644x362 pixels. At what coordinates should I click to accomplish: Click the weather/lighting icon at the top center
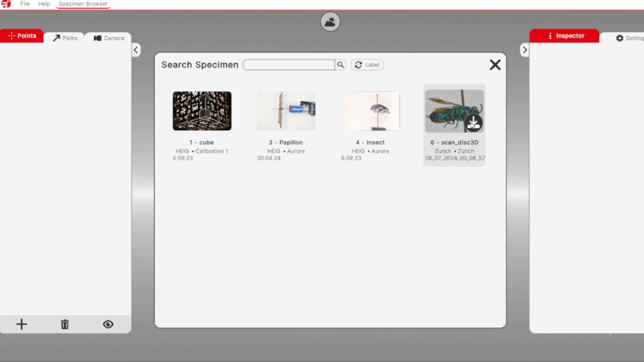pos(330,22)
